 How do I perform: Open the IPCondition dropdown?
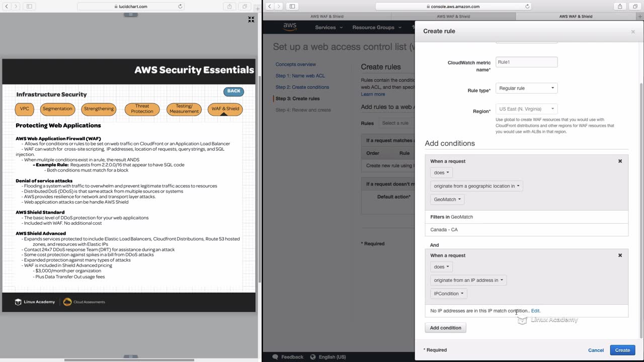(x=449, y=294)
